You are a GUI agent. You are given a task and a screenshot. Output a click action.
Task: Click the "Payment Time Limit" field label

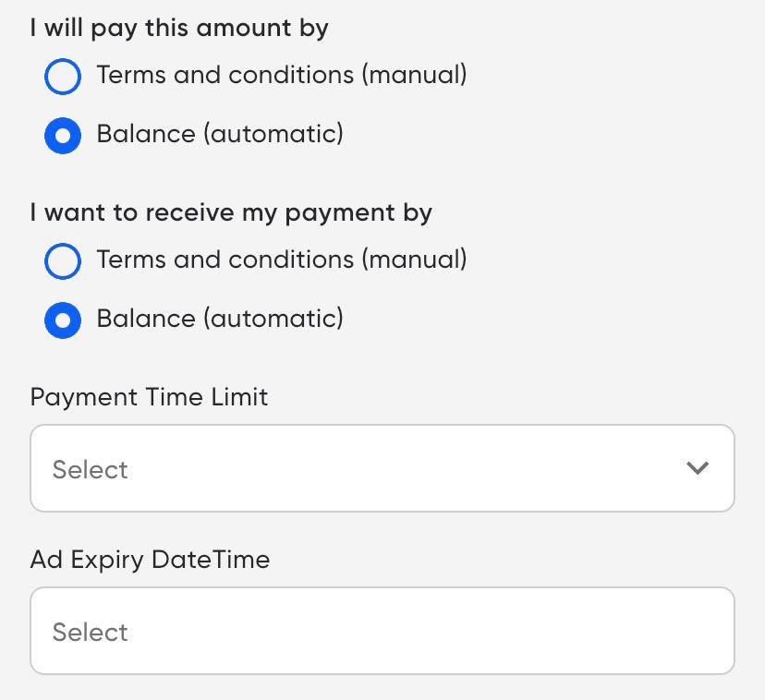coord(149,397)
